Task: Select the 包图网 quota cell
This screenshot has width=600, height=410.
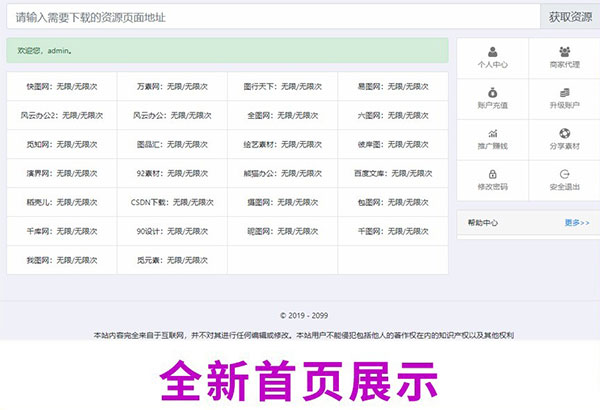Action: [x=393, y=202]
